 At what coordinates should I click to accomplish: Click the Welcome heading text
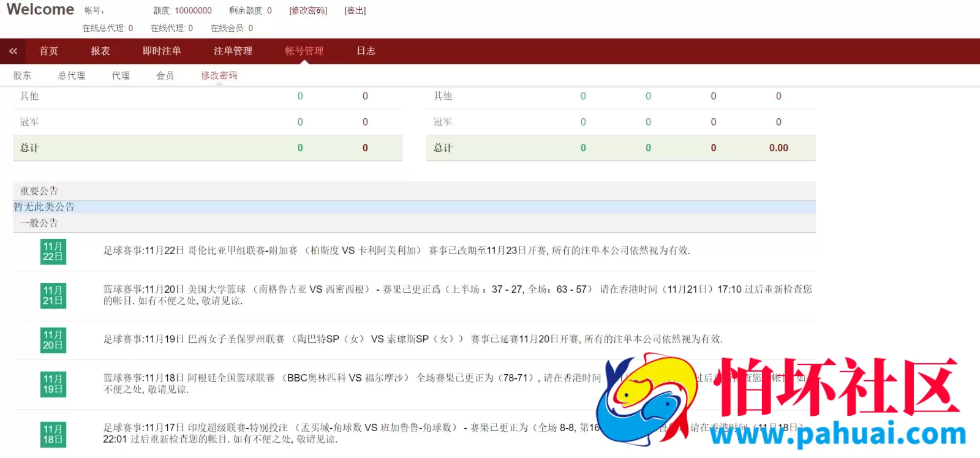point(40,10)
